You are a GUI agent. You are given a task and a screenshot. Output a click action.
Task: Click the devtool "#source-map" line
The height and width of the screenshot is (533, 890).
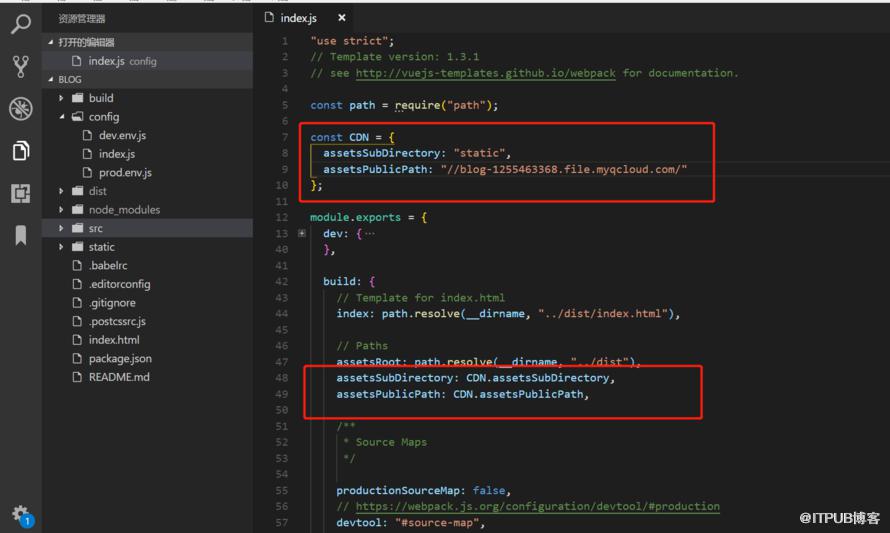coord(410,523)
